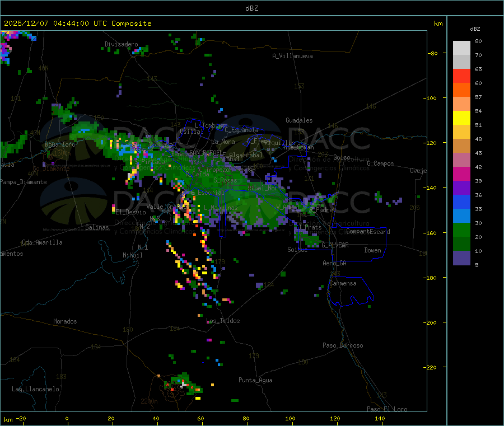Click the G_Campos label
The width and height of the screenshot is (504, 426).
point(381,163)
